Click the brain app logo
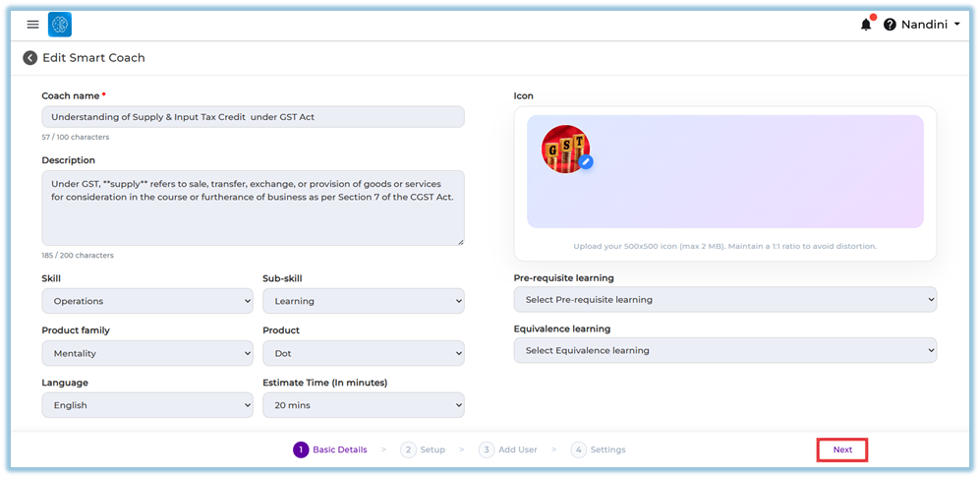This screenshot has height=478, width=980. pos(60,25)
